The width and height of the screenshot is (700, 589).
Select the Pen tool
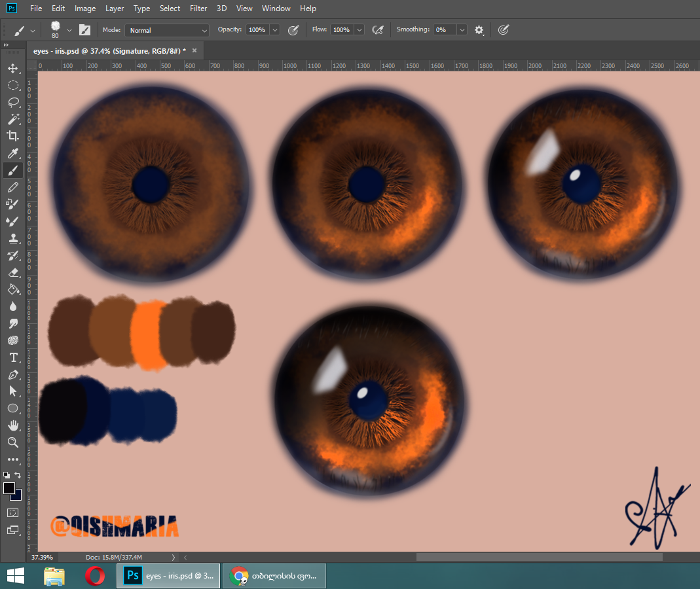(13, 374)
